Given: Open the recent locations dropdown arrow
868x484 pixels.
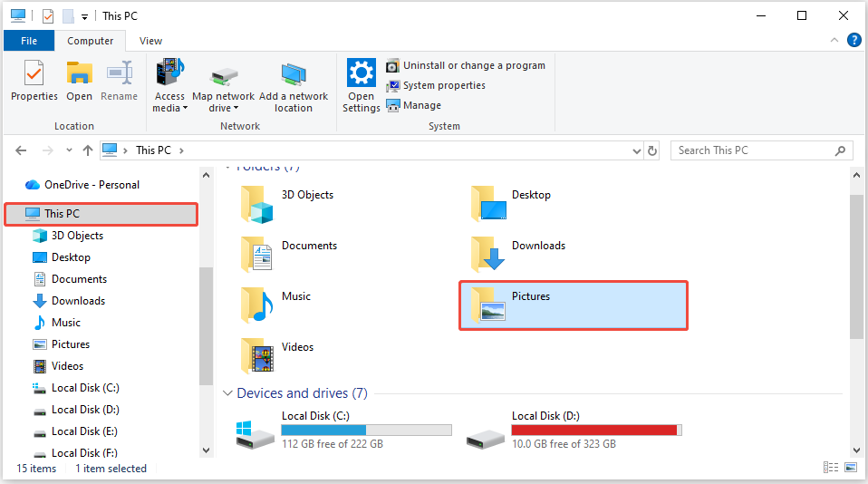Looking at the screenshot, I should click(69, 150).
